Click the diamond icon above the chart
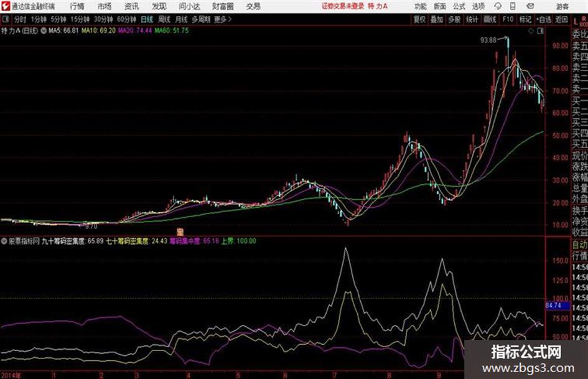 (531, 31)
